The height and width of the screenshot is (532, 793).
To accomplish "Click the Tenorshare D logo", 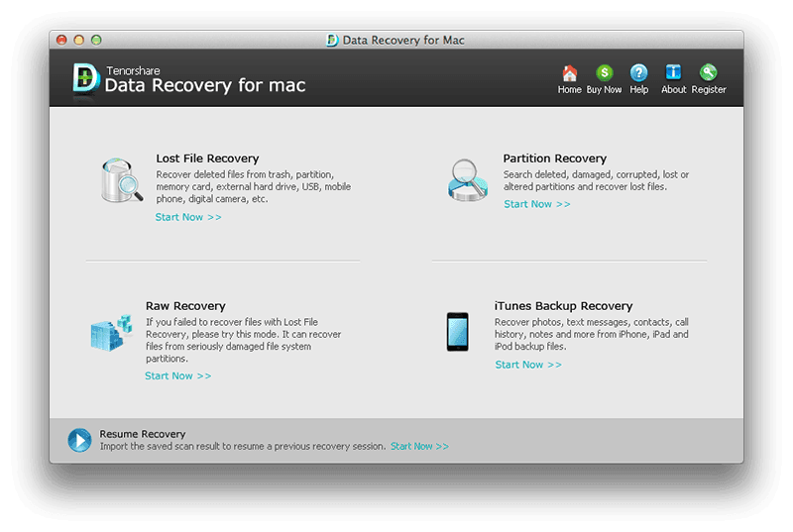I will pos(85,80).
